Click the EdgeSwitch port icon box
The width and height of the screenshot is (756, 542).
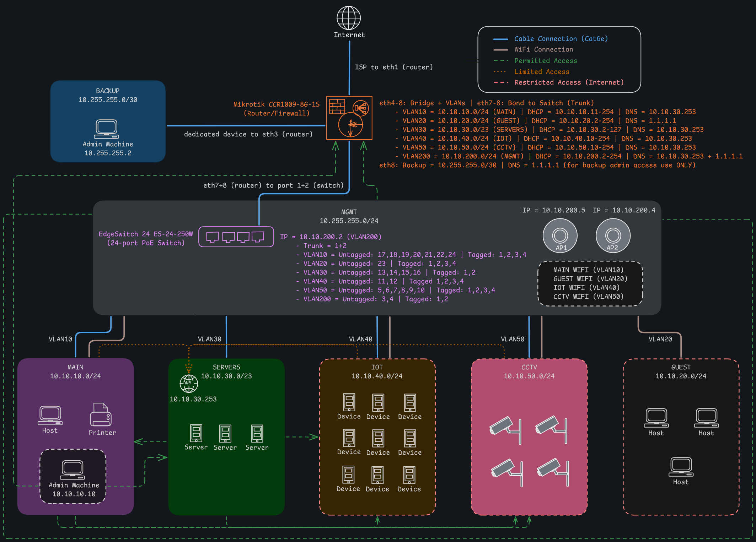tap(236, 237)
